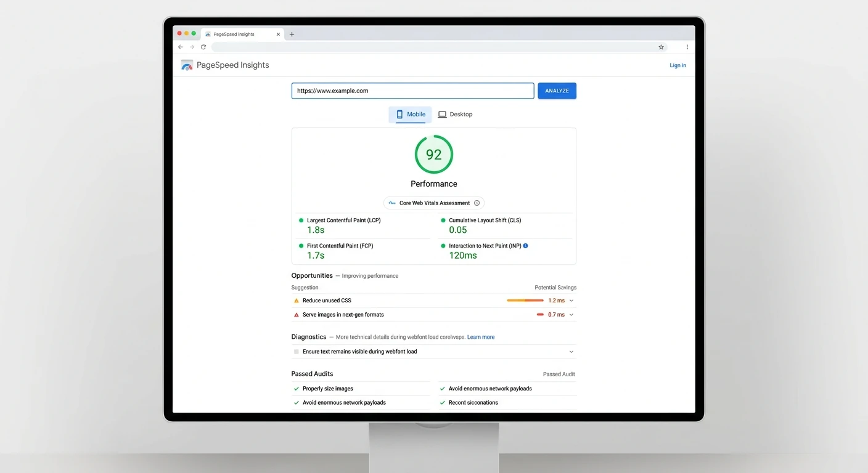The image size is (868, 473).
Task: Click the 92 performance score gauge
Action: pyautogui.click(x=434, y=155)
